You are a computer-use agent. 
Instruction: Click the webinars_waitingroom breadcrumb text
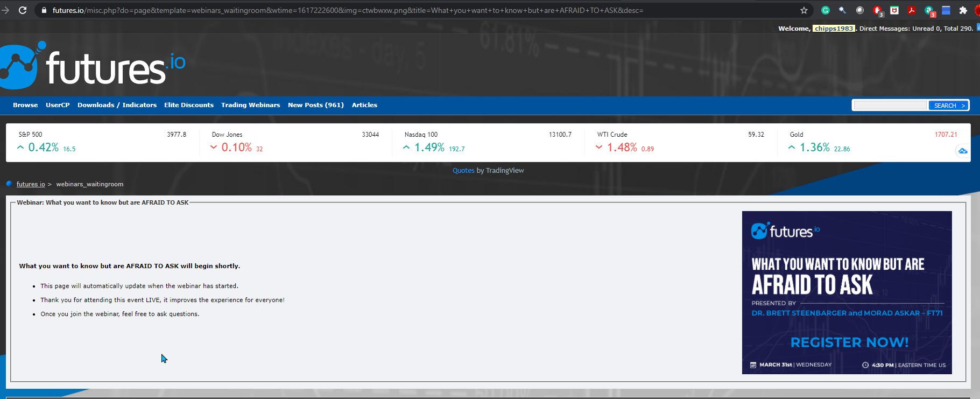(x=90, y=184)
